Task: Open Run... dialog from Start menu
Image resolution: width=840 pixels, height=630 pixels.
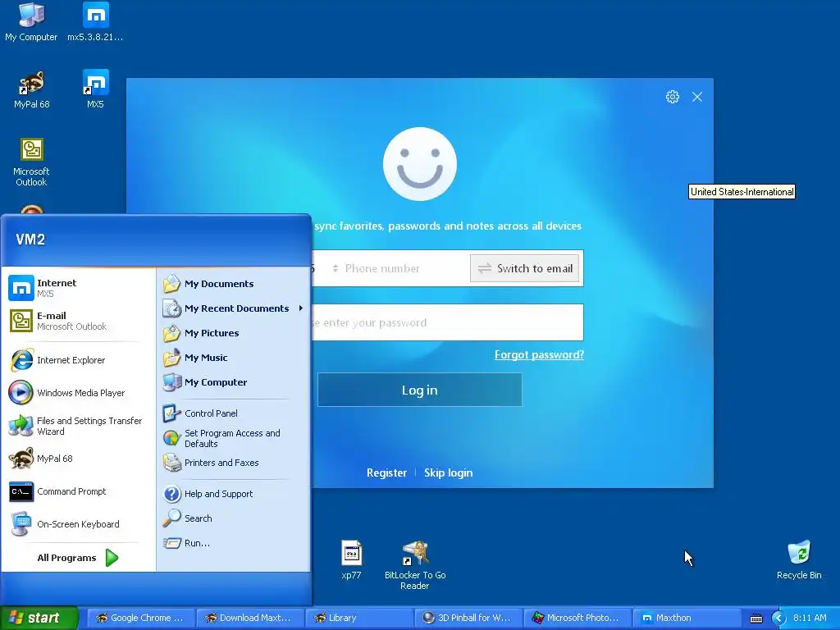Action: point(232,543)
